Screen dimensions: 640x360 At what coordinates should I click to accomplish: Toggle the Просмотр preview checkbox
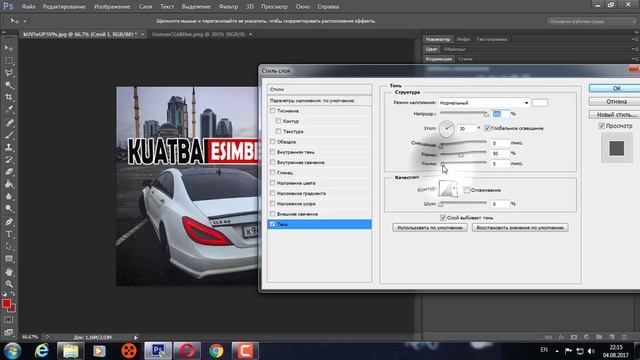602,126
